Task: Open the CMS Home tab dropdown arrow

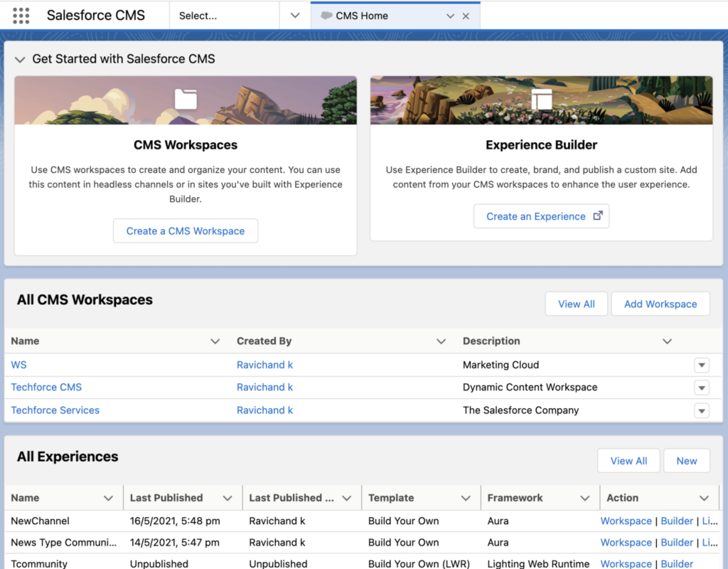Action: pyautogui.click(x=449, y=14)
